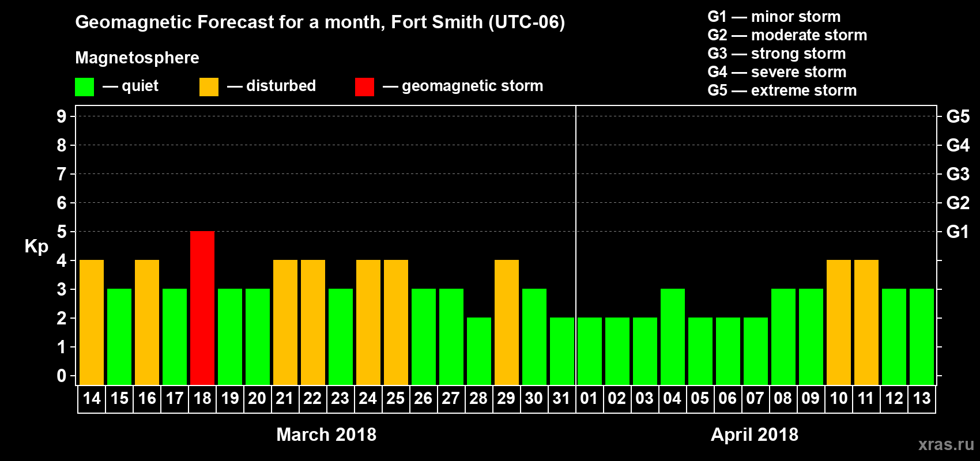Viewport: 980px width, 461px height.
Task: Click the 'disturbed' legend label
Action: [281, 86]
